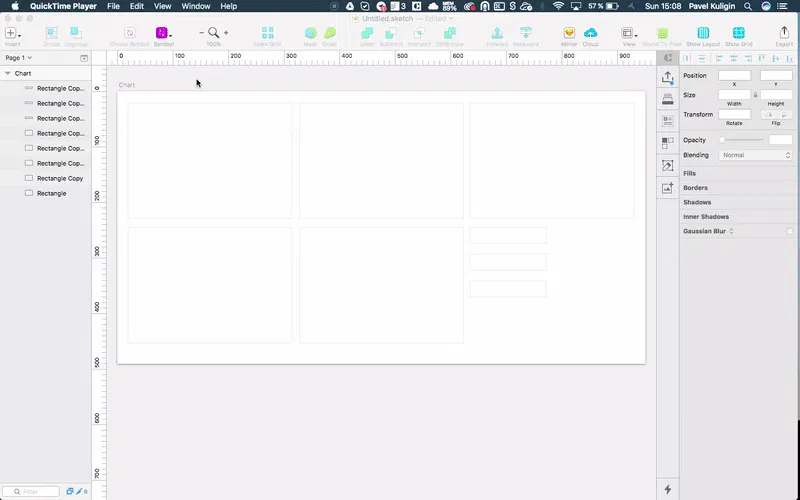
Task: Click the Cloud upload icon
Action: coord(590,33)
